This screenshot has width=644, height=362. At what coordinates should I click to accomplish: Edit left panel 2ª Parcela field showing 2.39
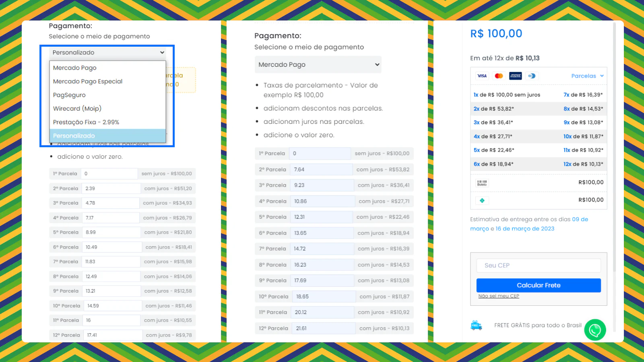pyautogui.click(x=111, y=189)
